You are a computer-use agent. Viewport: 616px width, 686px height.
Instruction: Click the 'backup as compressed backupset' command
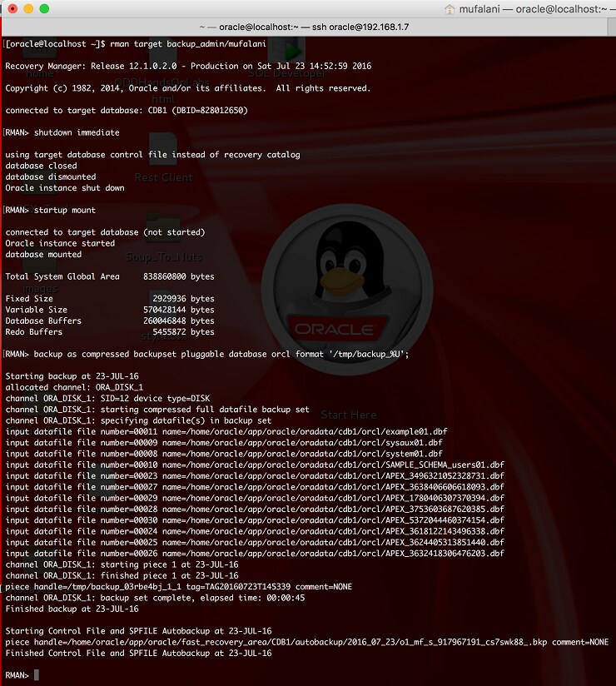[x=221, y=354]
